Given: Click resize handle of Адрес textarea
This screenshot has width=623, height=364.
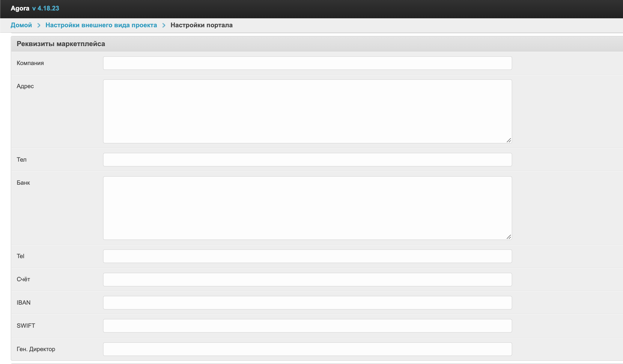Looking at the screenshot, I should point(509,140).
